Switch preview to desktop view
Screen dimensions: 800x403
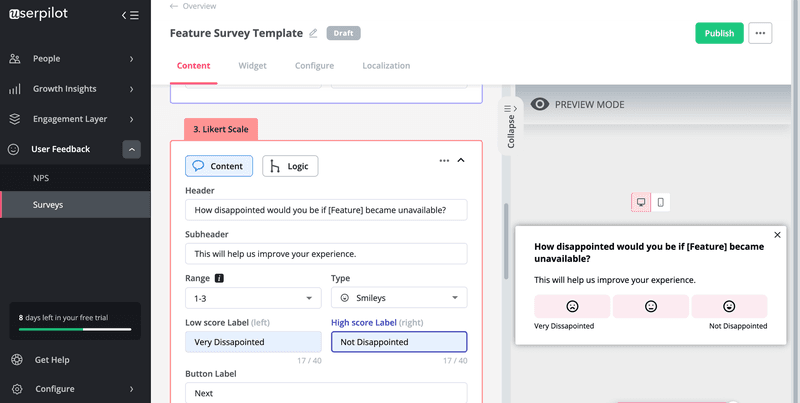click(641, 203)
